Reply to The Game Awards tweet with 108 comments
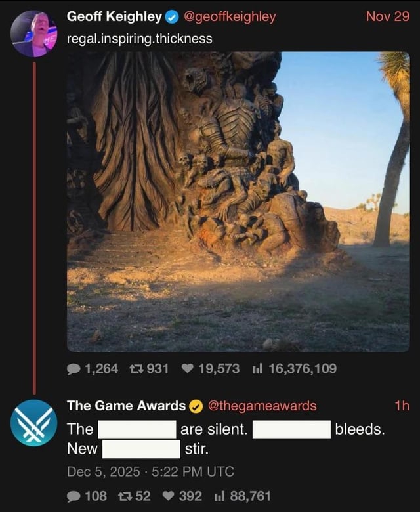Image resolution: width=420 pixels, height=512 pixels. point(73,497)
